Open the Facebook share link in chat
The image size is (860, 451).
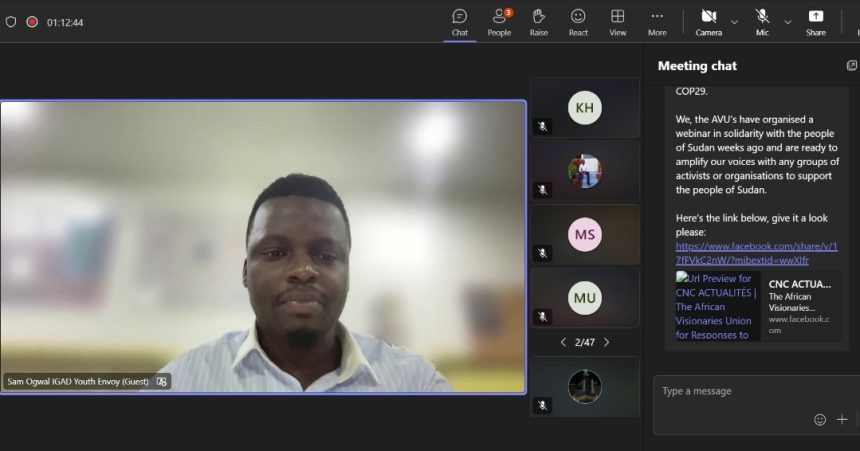click(756, 253)
